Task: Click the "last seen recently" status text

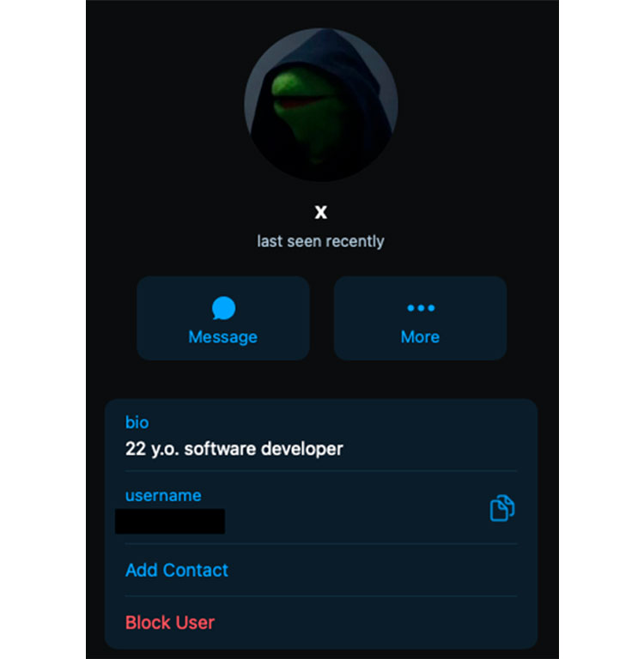Action: [320, 241]
